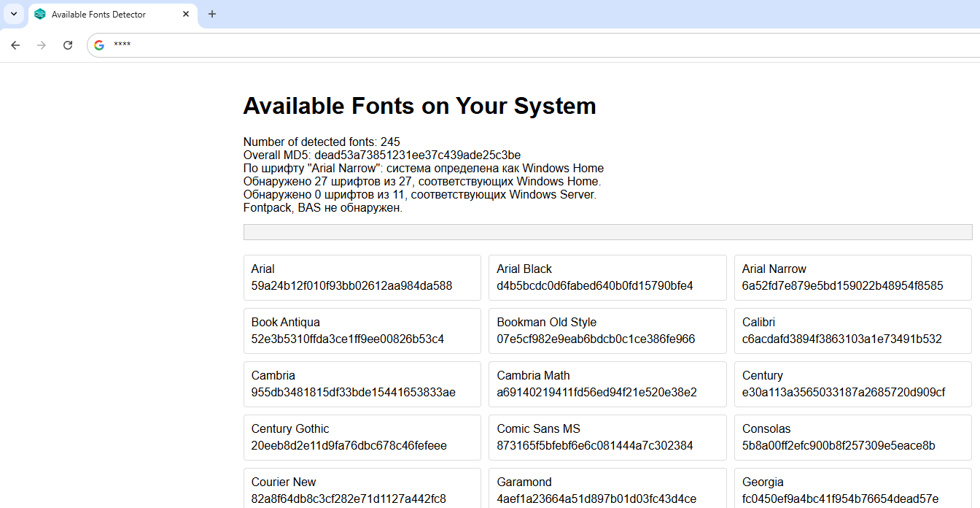Image resolution: width=980 pixels, height=508 pixels.
Task: Select the Book Antiqua font card
Action: [362, 331]
